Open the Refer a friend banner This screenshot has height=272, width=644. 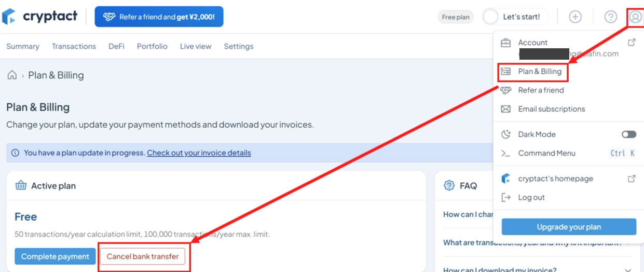159,17
